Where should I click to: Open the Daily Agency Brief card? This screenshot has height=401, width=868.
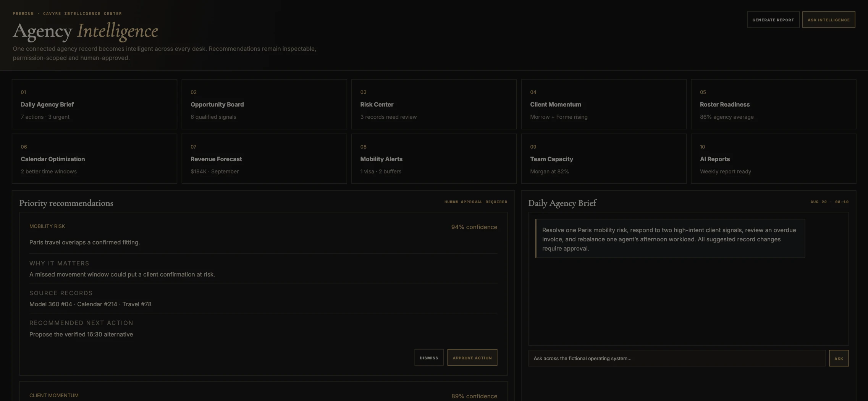pos(94,104)
